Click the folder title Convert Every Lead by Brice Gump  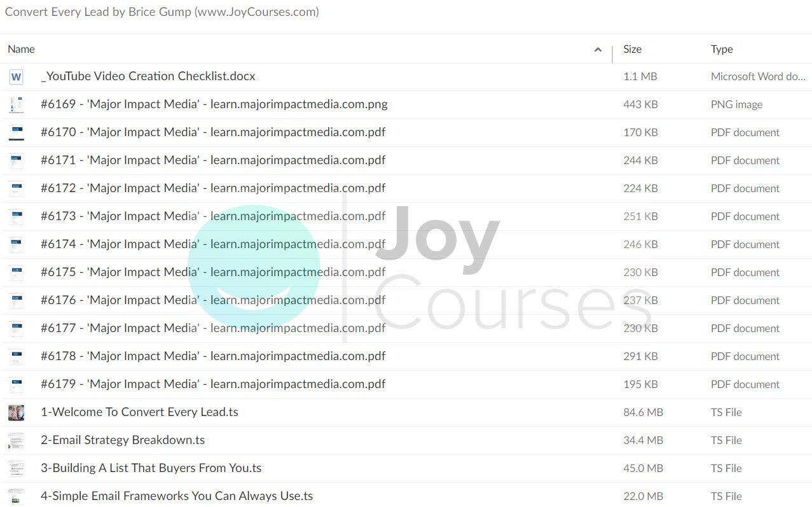(162, 12)
